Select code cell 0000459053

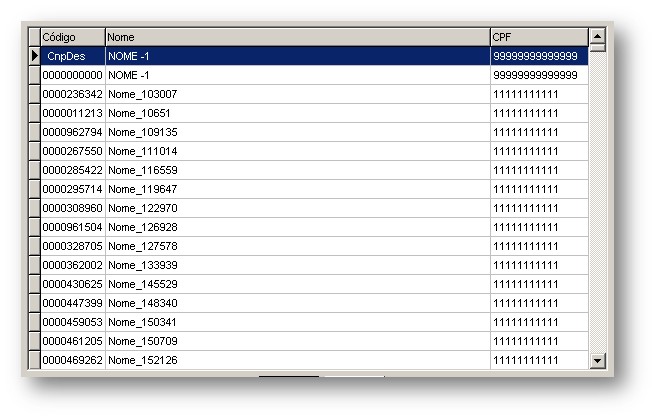[x=73, y=322]
